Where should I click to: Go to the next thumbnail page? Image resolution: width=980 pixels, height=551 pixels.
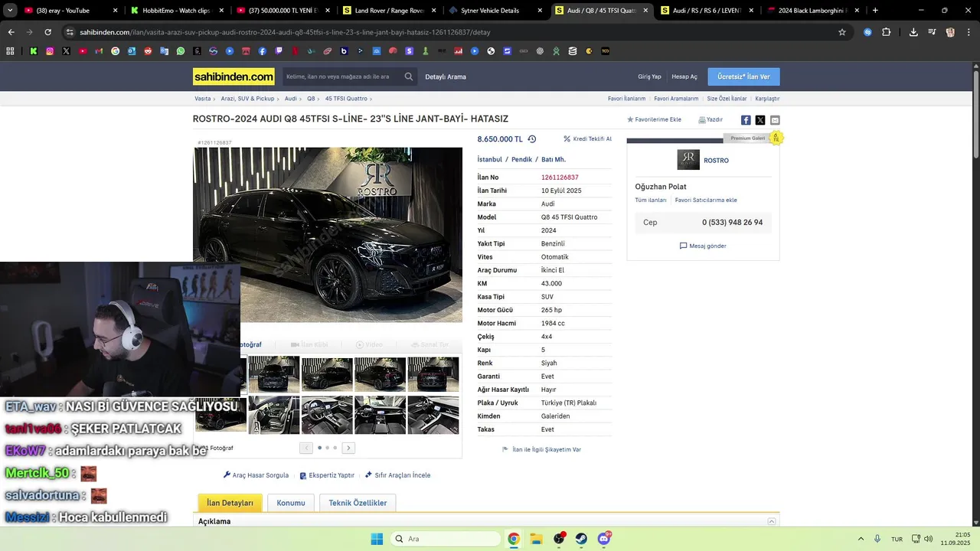pos(348,448)
